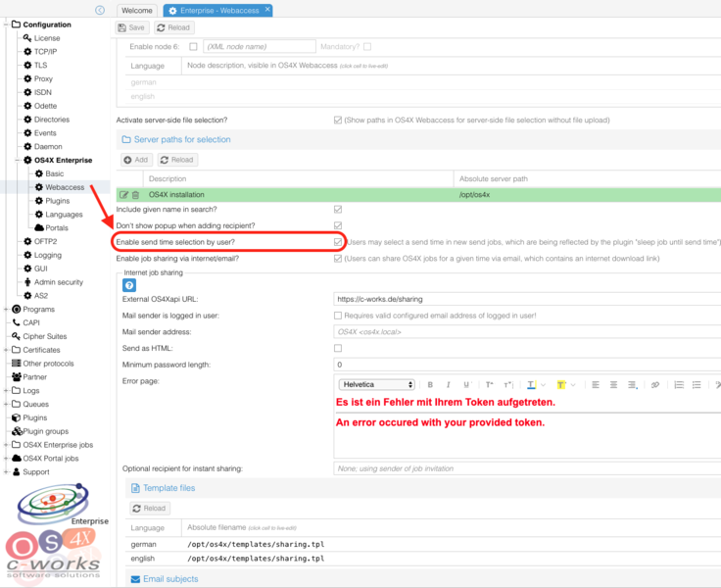Check the 'Enable node 6' checkbox

[x=193, y=46]
